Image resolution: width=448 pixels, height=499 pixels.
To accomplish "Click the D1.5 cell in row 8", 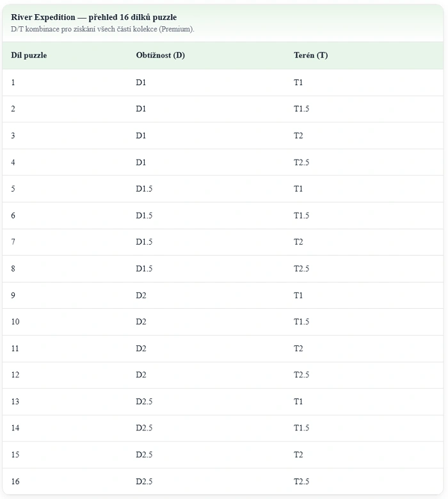I will click(144, 269).
